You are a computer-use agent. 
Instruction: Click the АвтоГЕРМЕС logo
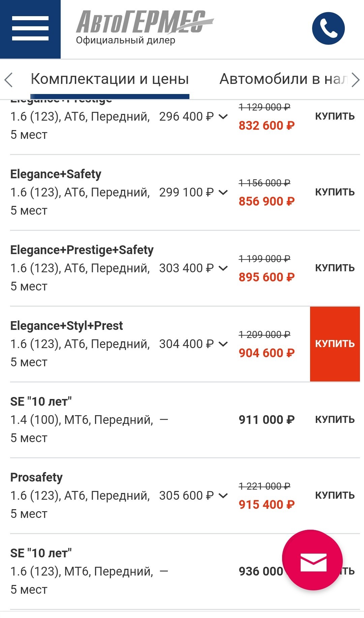[x=145, y=28]
